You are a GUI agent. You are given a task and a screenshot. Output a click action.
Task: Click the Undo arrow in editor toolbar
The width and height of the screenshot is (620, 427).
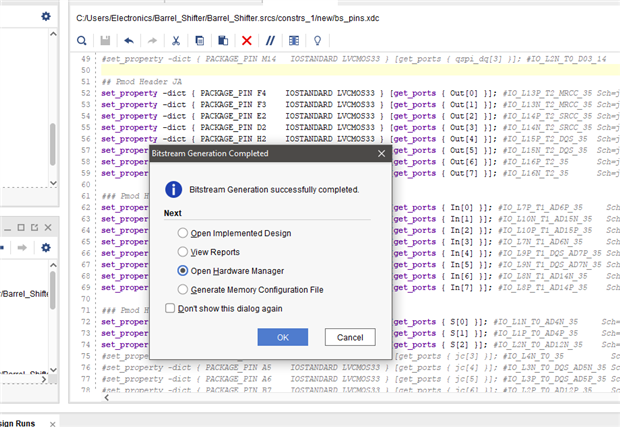coord(128,41)
